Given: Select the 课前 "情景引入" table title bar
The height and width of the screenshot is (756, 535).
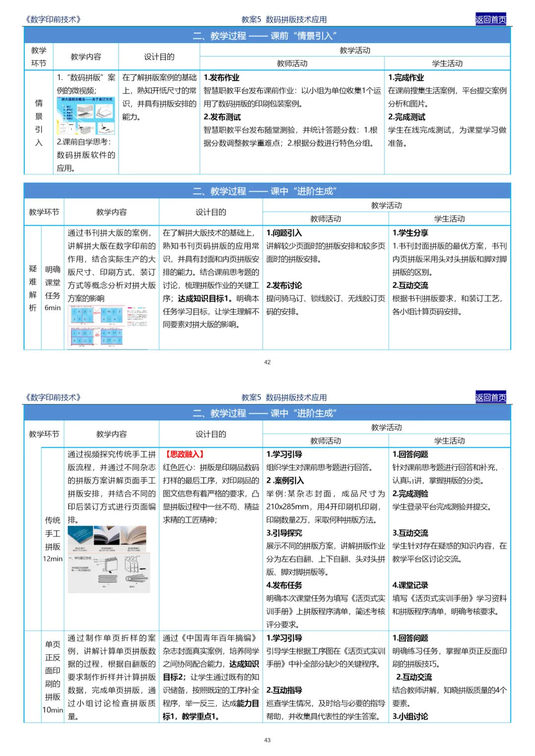Looking at the screenshot, I should [x=267, y=36].
